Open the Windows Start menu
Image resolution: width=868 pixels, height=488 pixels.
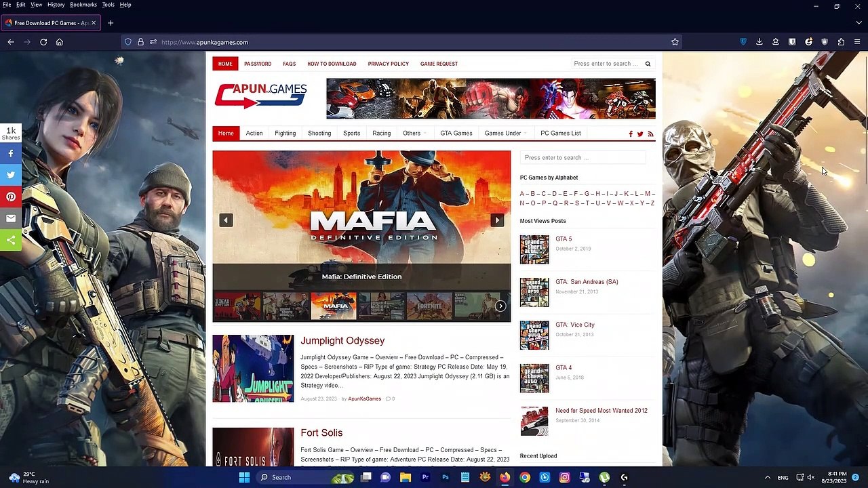coord(244,477)
